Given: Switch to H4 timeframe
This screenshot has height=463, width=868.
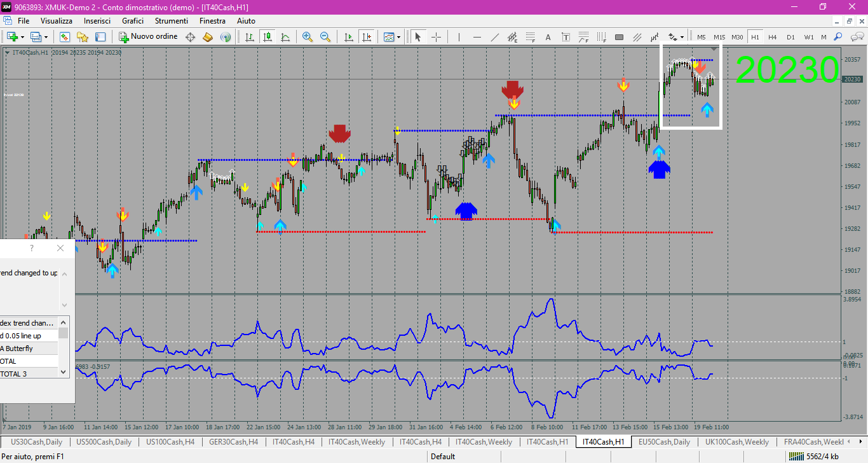Looking at the screenshot, I should 773,37.
